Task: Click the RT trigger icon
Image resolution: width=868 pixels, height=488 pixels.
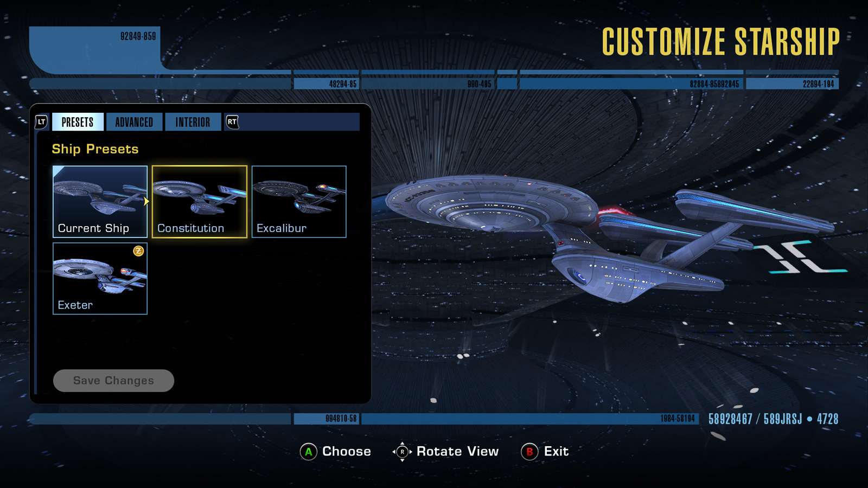Action: [232, 122]
